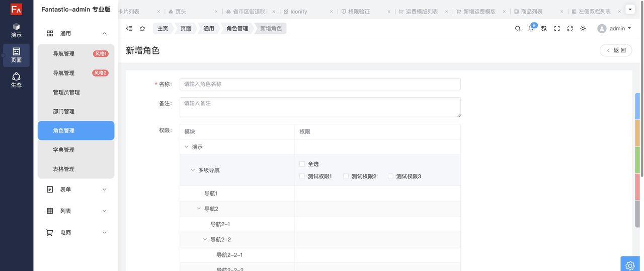This screenshot has width=644, height=271.
Task: Open the 生态 main navigation section
Action: 16,80
